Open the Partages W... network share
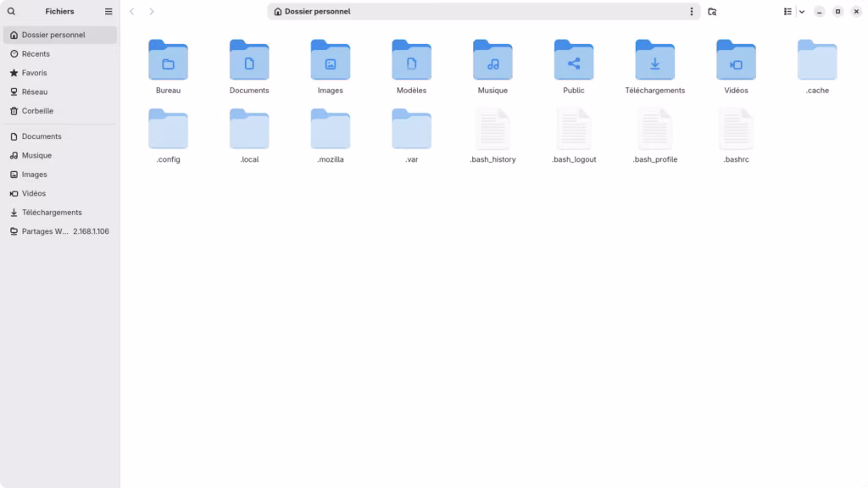868x488 pixels. click(60, 231)
